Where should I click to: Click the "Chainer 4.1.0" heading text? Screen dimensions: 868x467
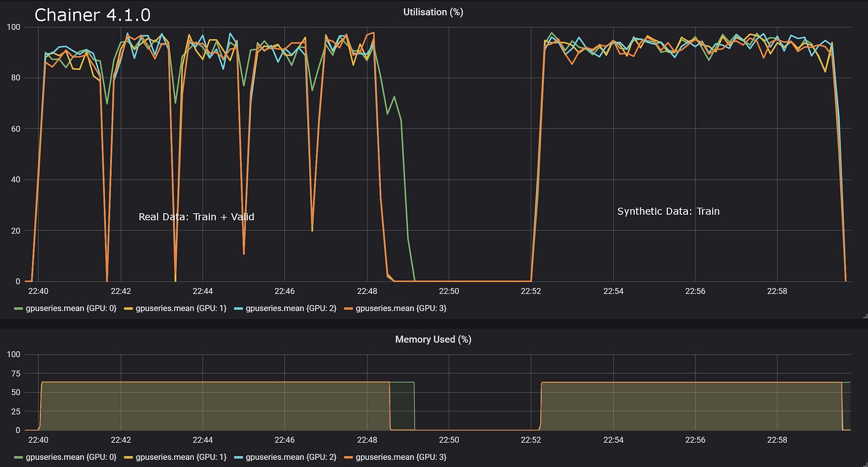(x=93, y=15)
